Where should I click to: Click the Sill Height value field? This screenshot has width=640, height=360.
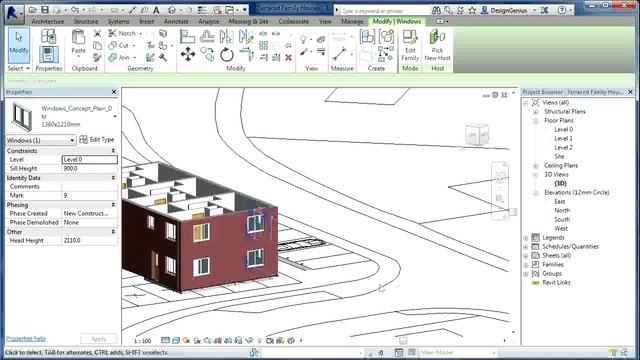point(90,169)
